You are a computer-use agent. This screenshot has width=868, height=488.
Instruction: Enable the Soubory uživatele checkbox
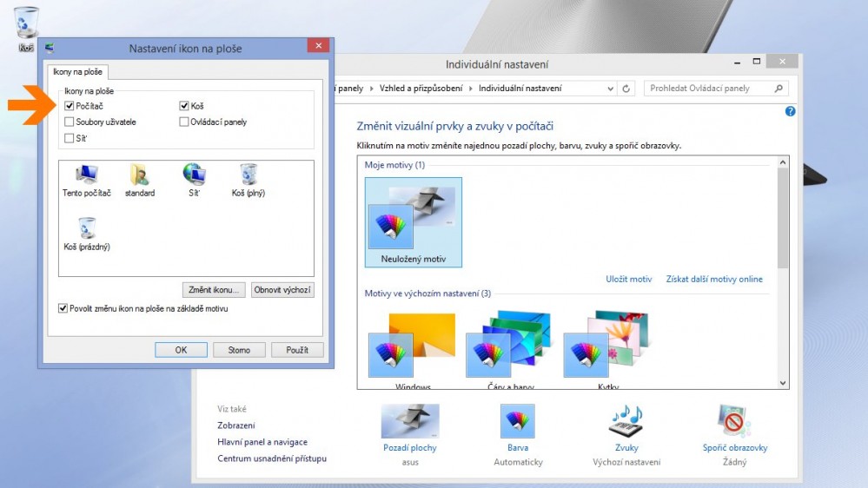(x=70, y=122)
